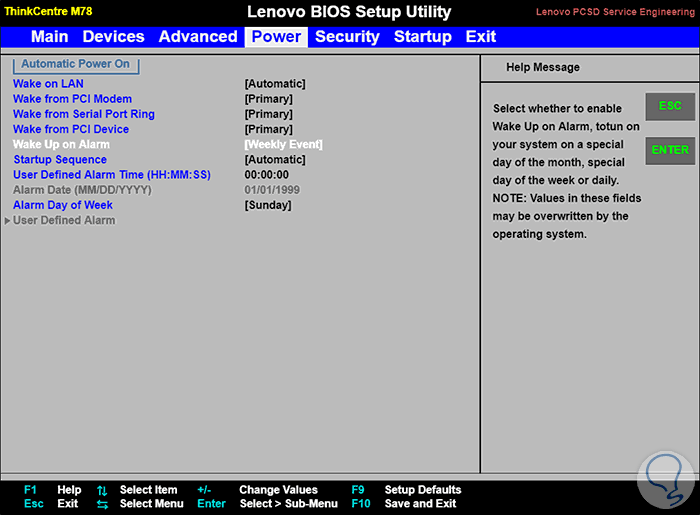
Task: Select Wake from PCI Device setting
Action: pyautogui.click(x=71, y=129)
